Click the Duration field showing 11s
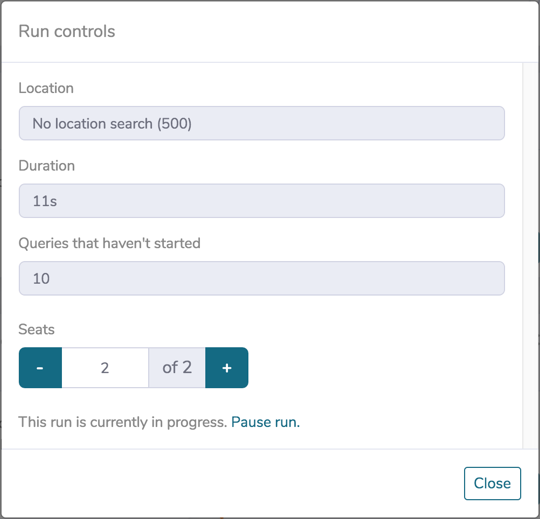The image size is (540, 519). pos(262,201)
